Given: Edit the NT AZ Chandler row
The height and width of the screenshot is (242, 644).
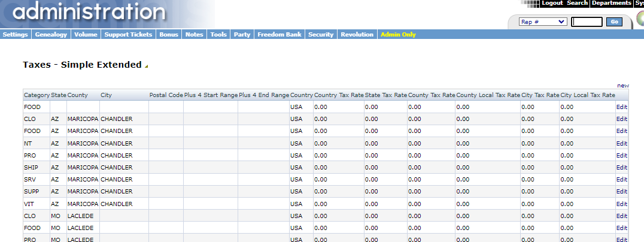Looking at the screenshot, I should coord(621,143).
